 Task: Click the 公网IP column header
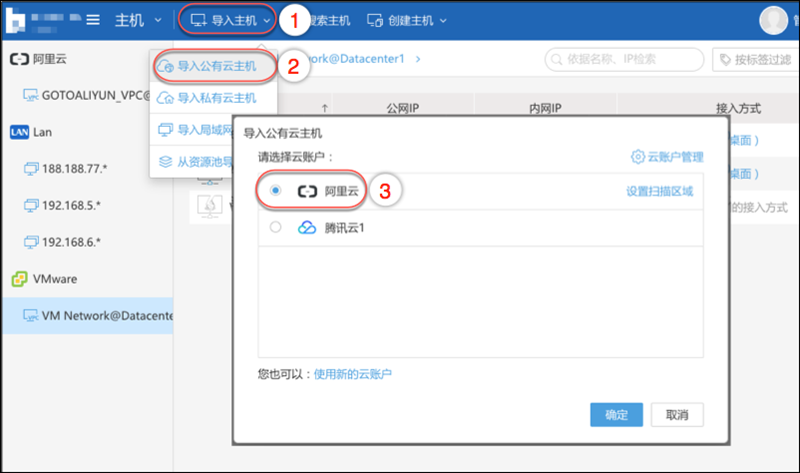pos(403,108)
